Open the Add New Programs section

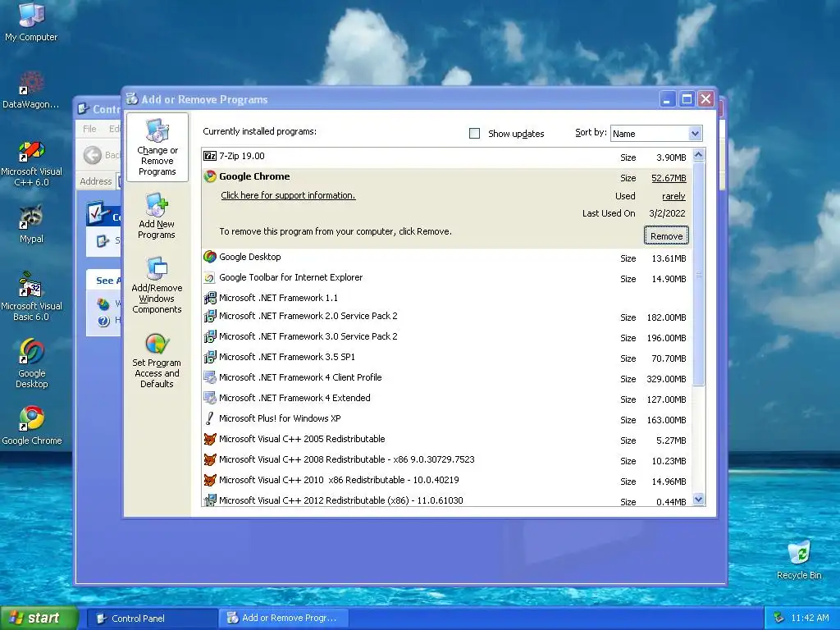click(x=157, y=216)
